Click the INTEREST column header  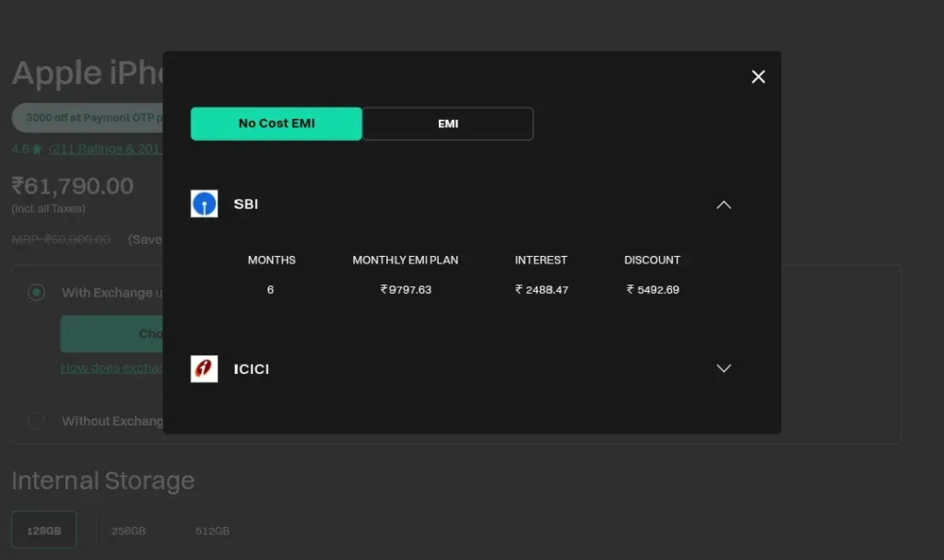click(x=540, y=260)
